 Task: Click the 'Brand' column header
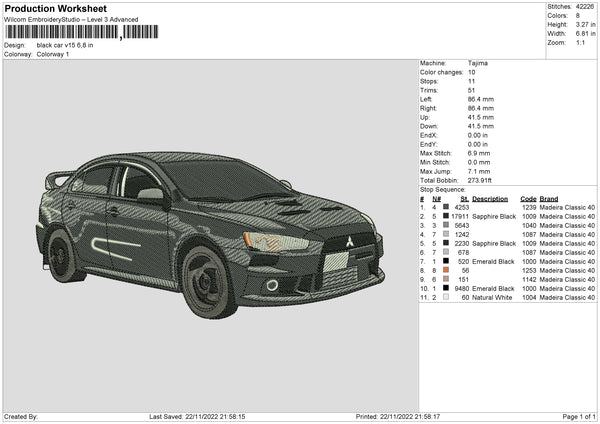pos(549,199)
